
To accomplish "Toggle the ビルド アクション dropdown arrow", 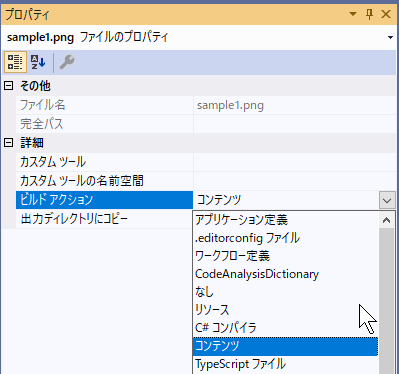I will [x=387, y=200].
